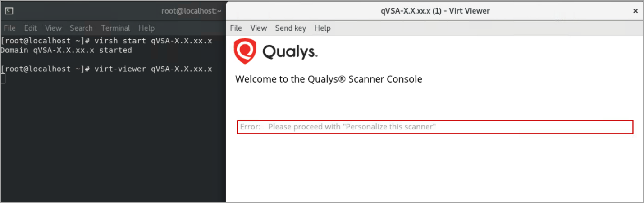Open the Send key menu
The width and height of the screenshot is (644, 203).
coord(291,28)
